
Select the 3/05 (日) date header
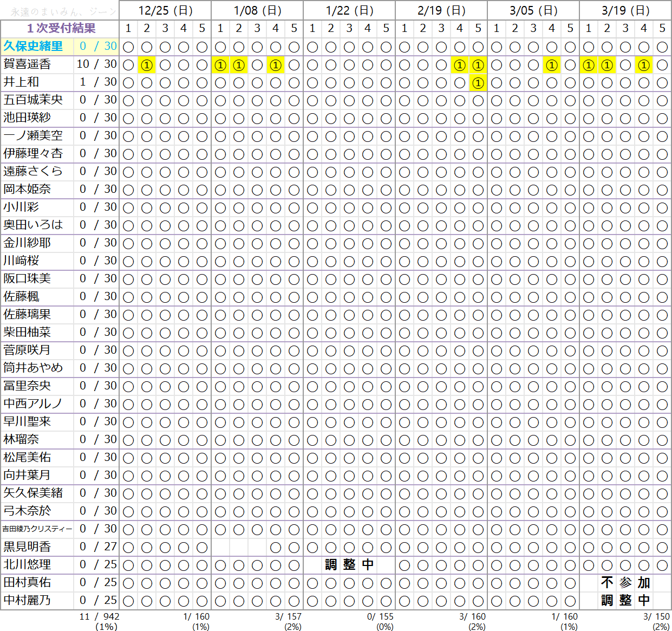(533, 10)
